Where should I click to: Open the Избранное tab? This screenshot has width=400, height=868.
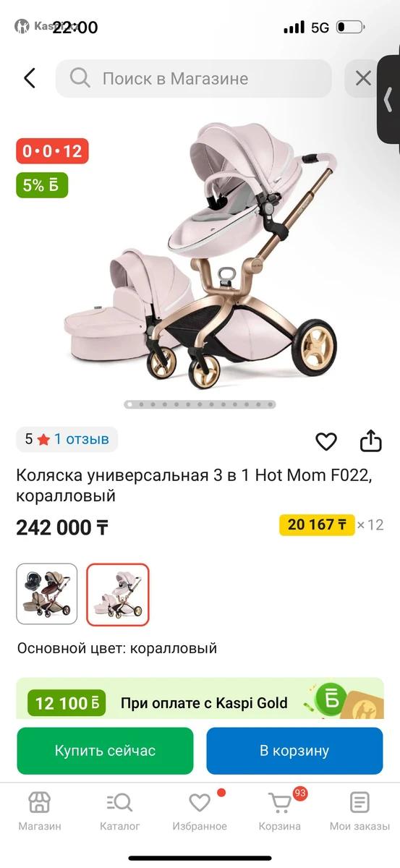pos(200,812)
